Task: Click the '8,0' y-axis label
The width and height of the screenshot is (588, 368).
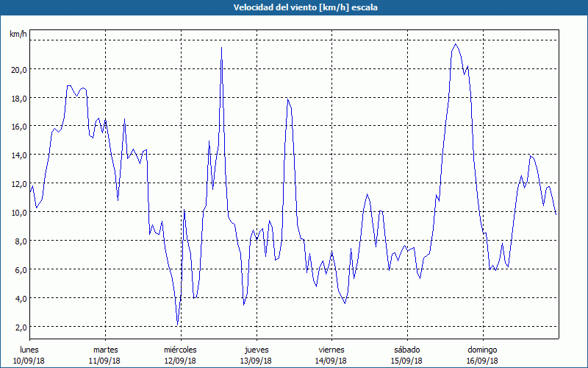Action: pos(21,241)
